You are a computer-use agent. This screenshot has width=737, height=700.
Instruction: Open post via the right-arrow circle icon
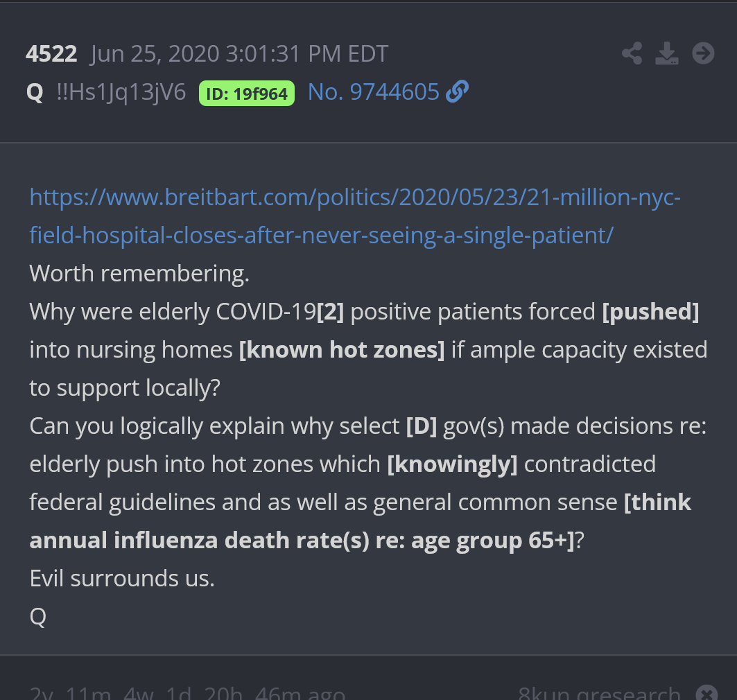click(703, 53)
